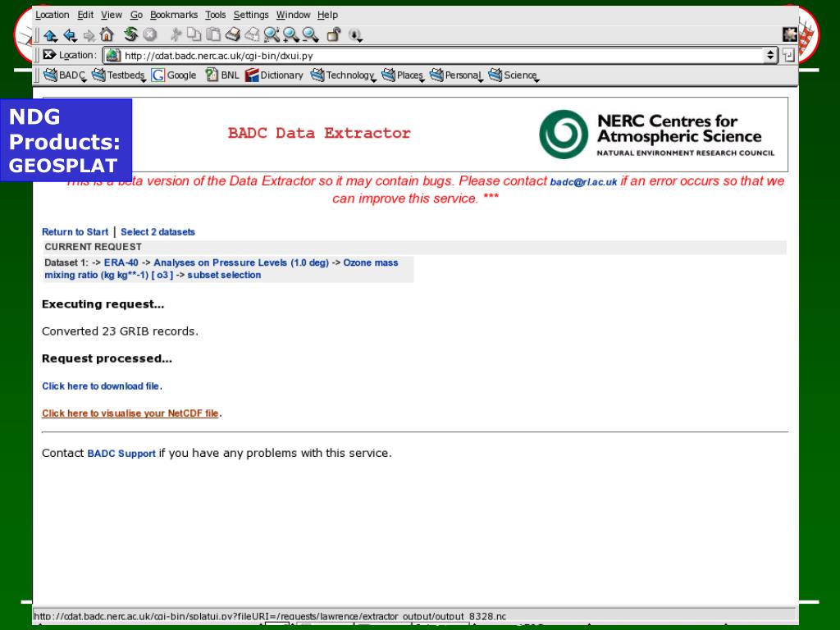Click the Up arrow navigation icon

[51, 35]
